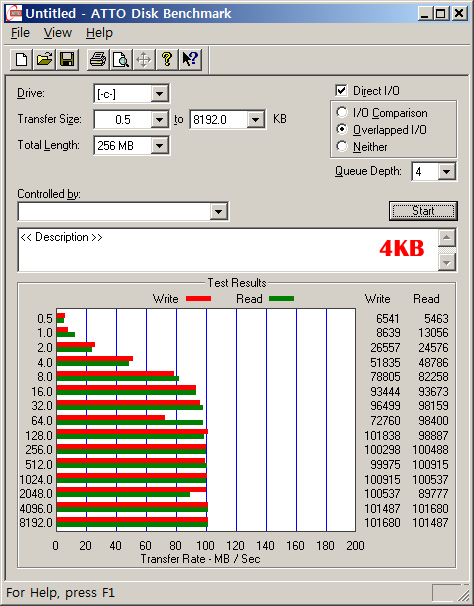
Task: Click the yellow question mark About icon
Action: (x=167, y=60)
